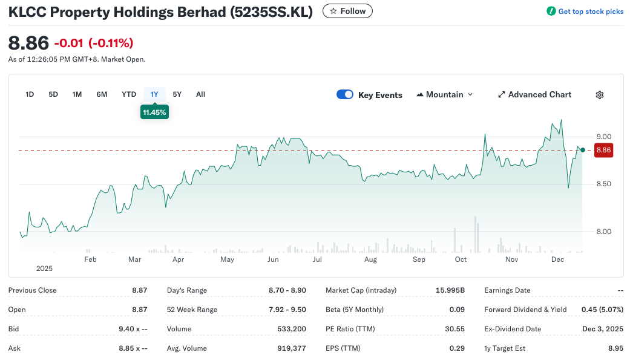Click the star icon in Follow button
630x364 pixels.
[x=333, y=11]
